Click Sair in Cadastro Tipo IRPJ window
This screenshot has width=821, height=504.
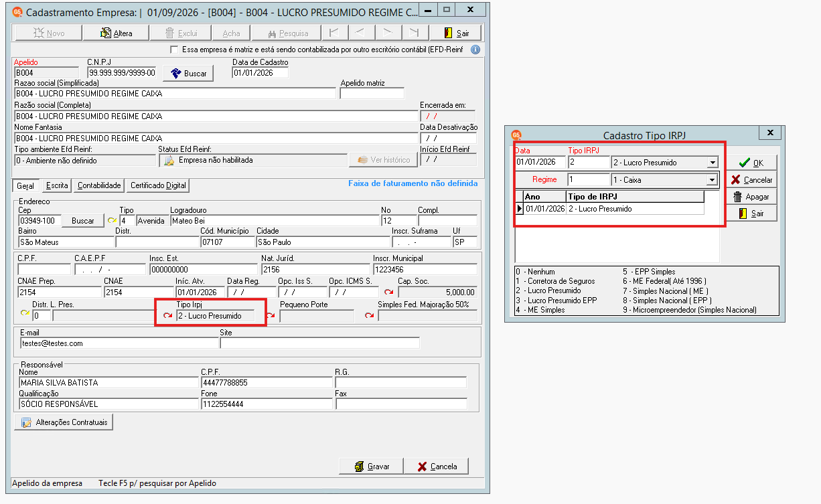tap(751, 214)
